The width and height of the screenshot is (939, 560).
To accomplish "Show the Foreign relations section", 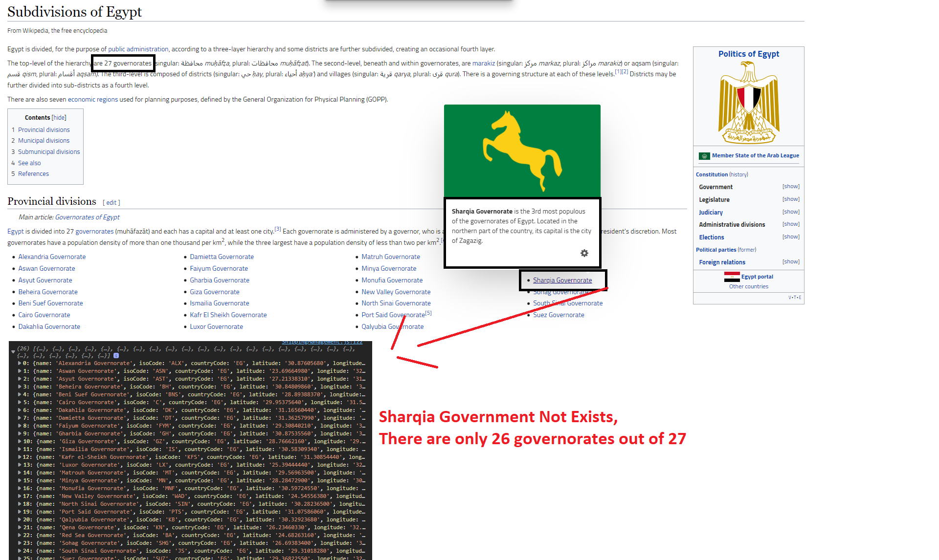I will [790, 262].
